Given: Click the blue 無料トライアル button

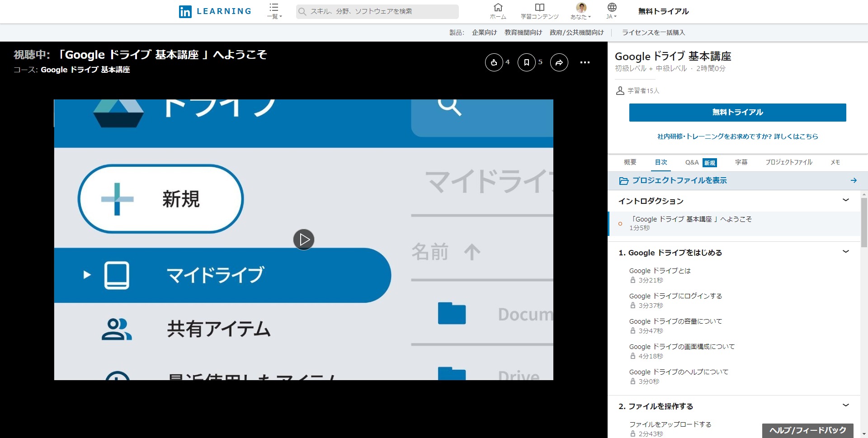Looking at the screenshot, I should click(737, 112).
